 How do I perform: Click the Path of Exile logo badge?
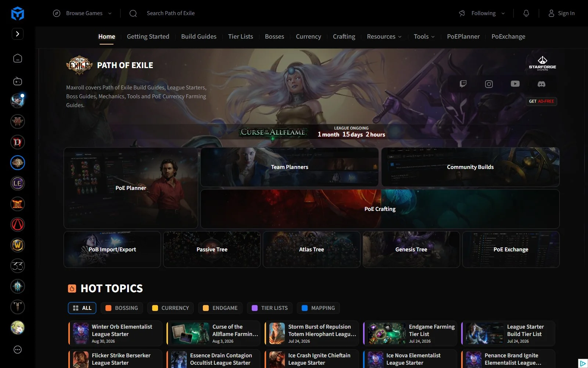pos(79,65)
